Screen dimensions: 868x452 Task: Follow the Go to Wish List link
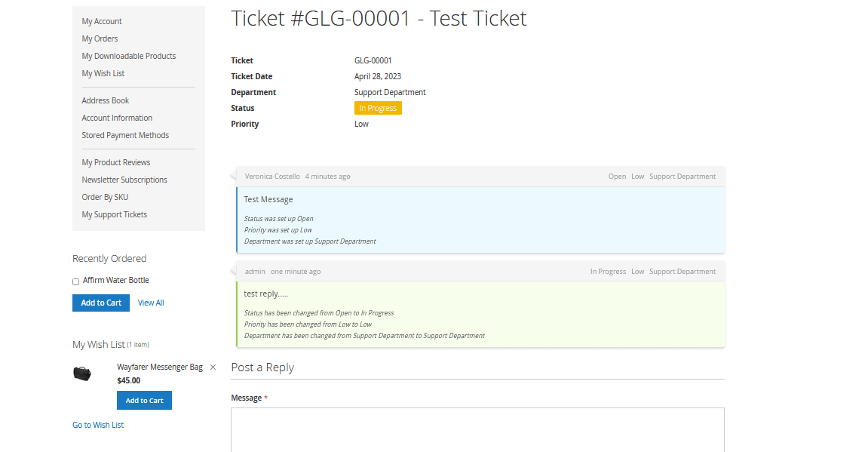point(98,425)
